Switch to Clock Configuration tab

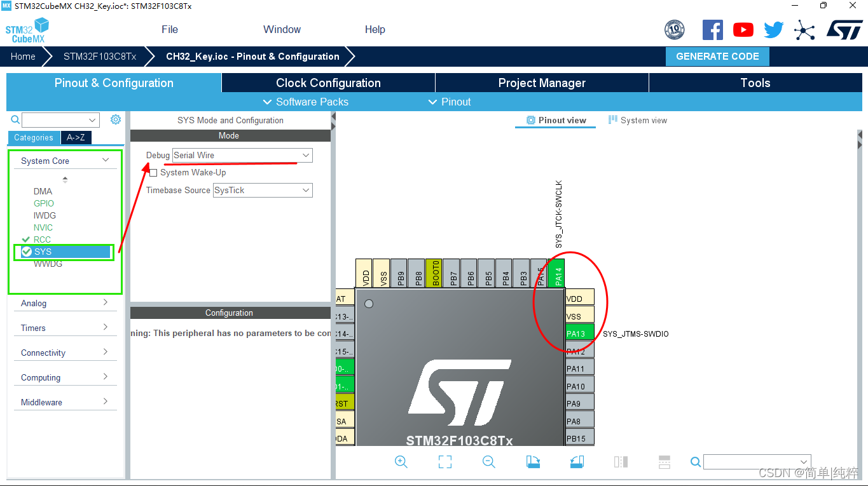click(328, 83)
